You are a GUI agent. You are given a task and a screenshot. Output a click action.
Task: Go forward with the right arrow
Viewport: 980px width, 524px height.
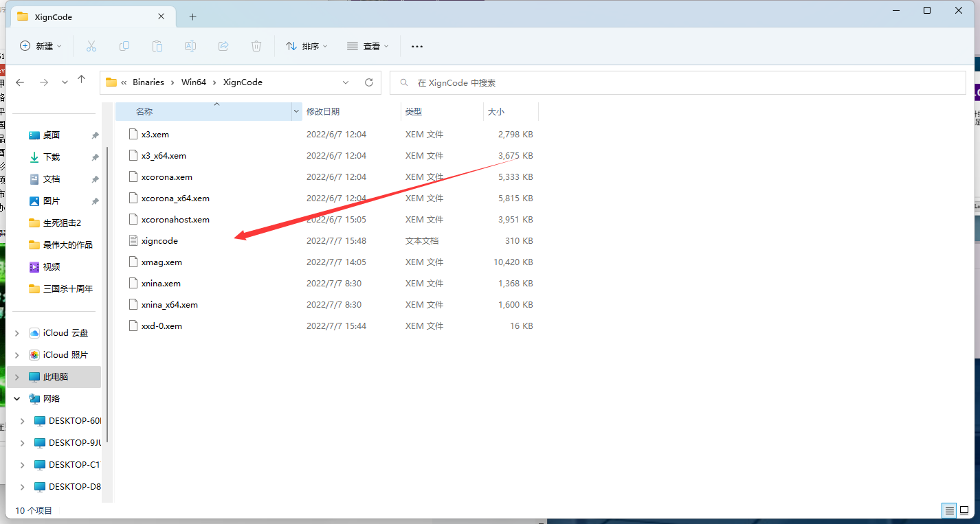click(44, 82)
